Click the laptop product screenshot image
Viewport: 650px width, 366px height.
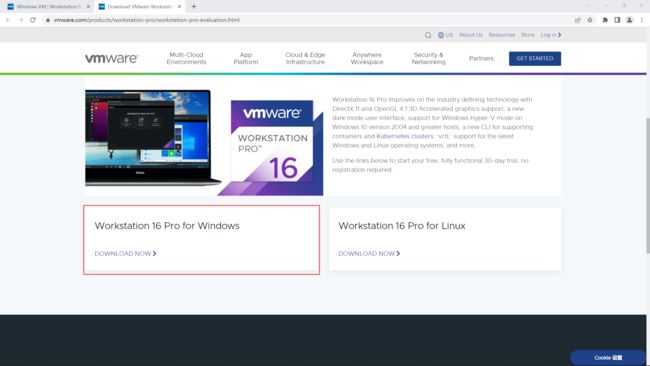coord(153,138)
